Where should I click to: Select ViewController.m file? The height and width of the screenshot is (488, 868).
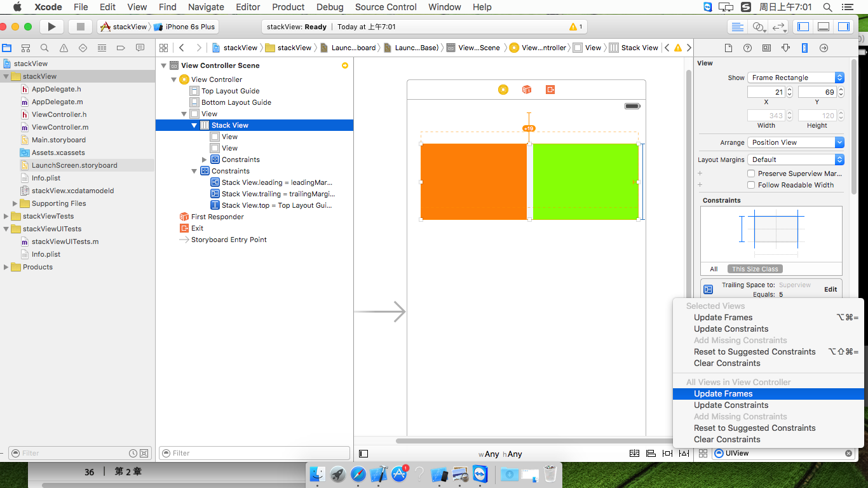click(60, 127)
